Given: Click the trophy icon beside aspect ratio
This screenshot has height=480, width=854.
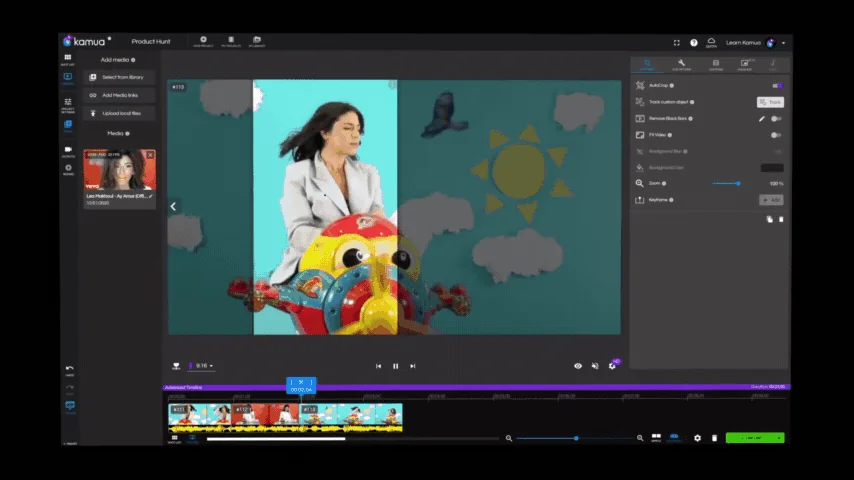Looking at the screenshot, I should [x=176, y=366].
